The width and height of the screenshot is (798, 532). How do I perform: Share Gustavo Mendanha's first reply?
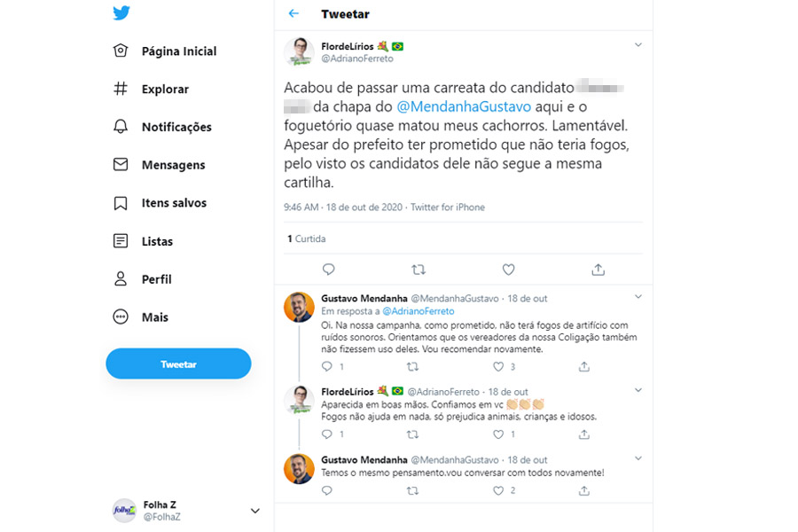pyautogui.click(x=584, y=366)
